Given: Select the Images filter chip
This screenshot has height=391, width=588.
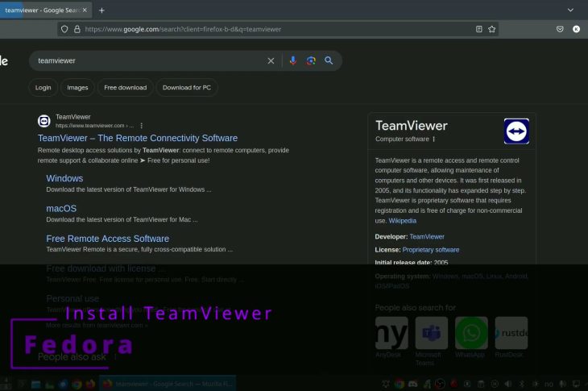Looking at the screenshot, I should coord(77,87).
